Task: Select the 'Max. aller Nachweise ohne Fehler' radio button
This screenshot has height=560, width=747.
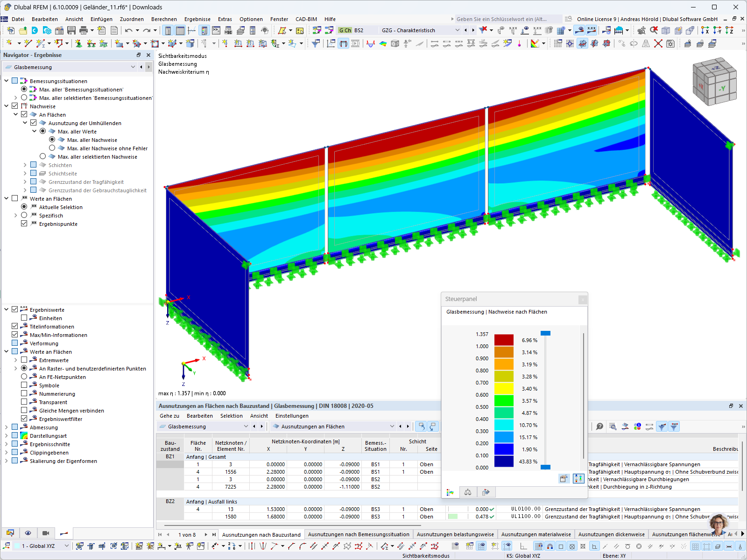Action: pos(52,148)
